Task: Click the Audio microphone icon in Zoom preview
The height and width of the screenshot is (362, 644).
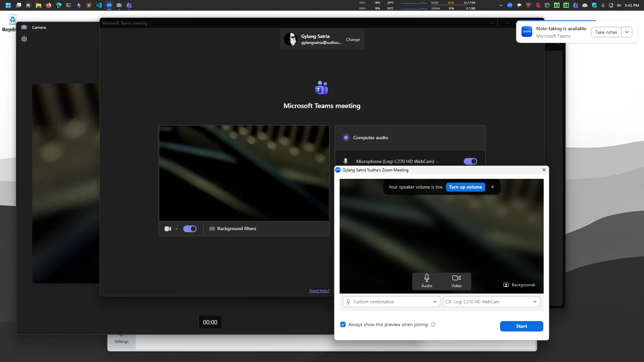Action: pos(427,281)
